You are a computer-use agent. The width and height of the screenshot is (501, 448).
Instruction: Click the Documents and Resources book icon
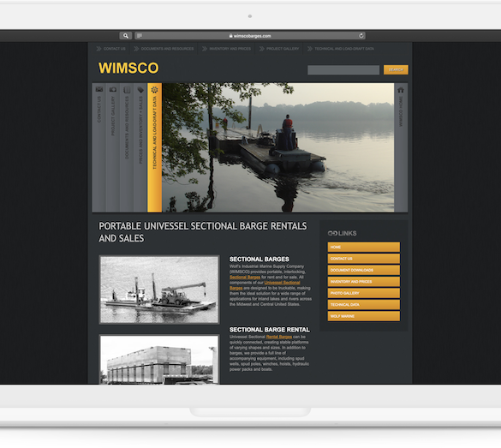coord(127,90)
